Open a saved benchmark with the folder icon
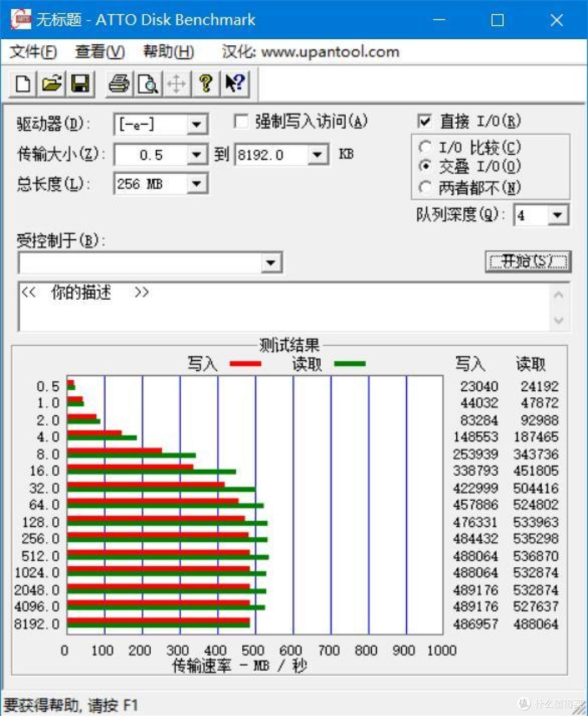This screenshot has width=588, height=716. pos(52,84)
